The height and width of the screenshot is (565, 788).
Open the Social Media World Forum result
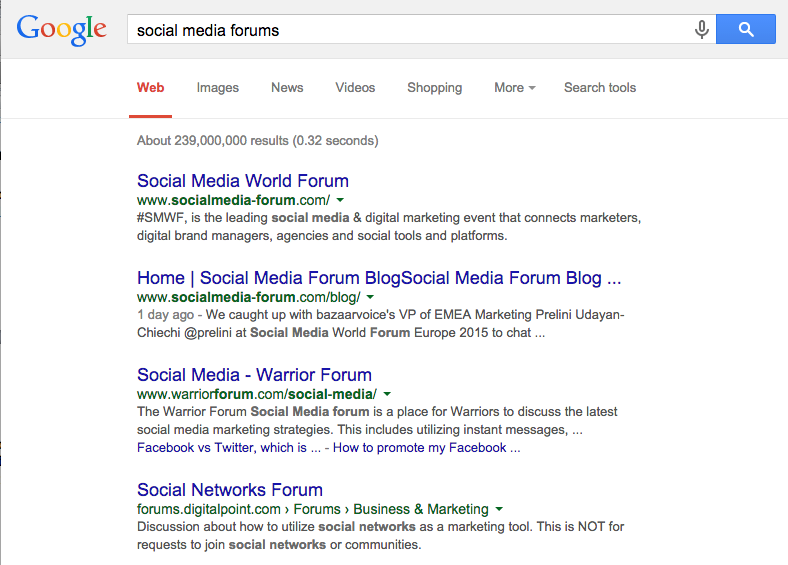(x=243, y=181)
